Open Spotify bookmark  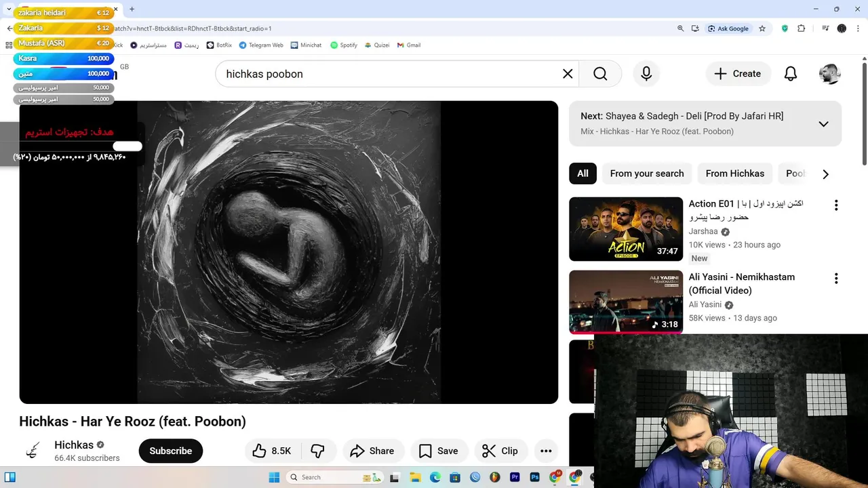click(x=344, y=45)
